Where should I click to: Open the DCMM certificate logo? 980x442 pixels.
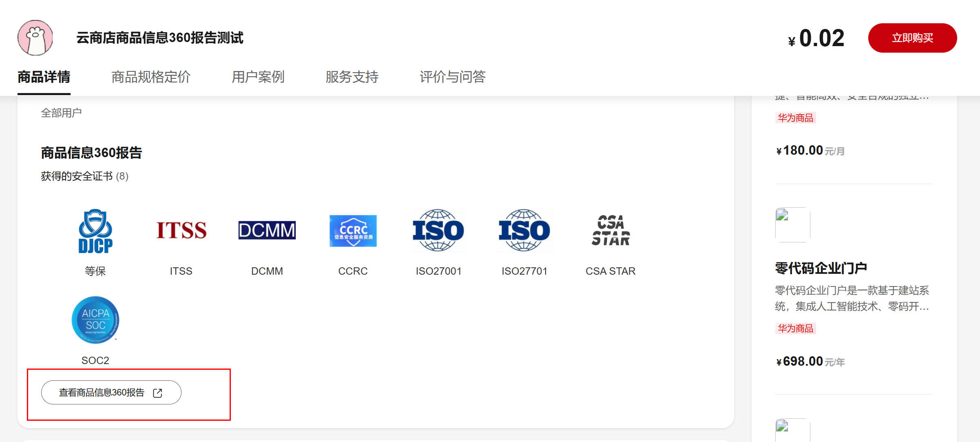[267, 230]
